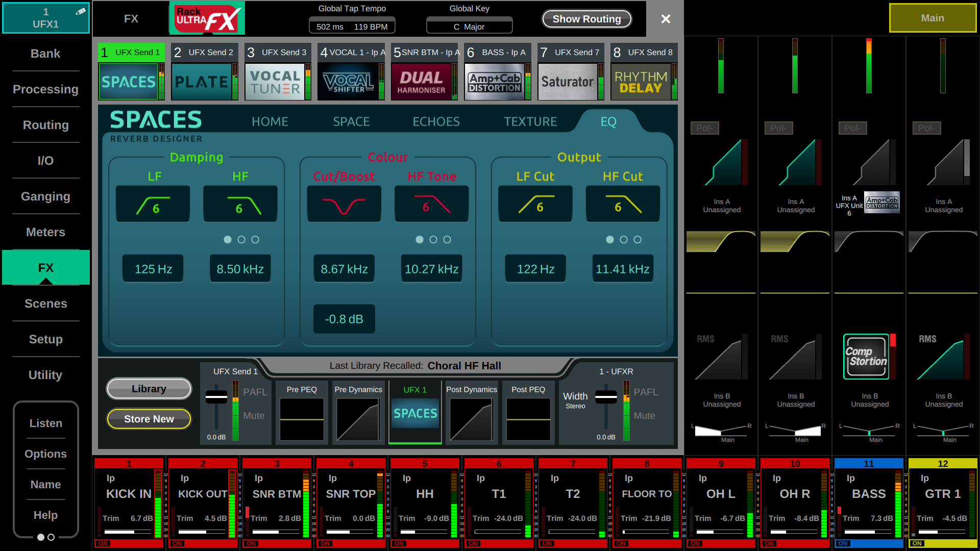Open the Vocal Tuner FX unit
Image resolution: width=980 pixels, height=551 pixels.
(275, 82)
